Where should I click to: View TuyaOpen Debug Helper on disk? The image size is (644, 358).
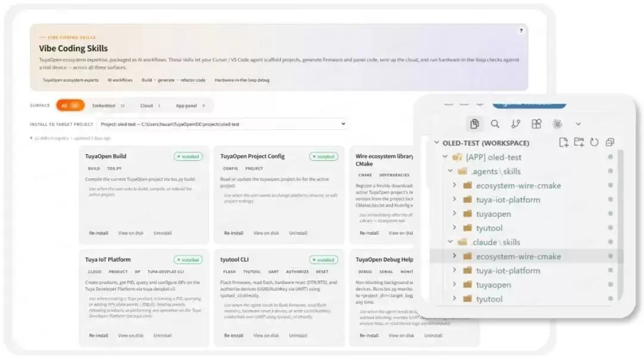tap(401, 335)
